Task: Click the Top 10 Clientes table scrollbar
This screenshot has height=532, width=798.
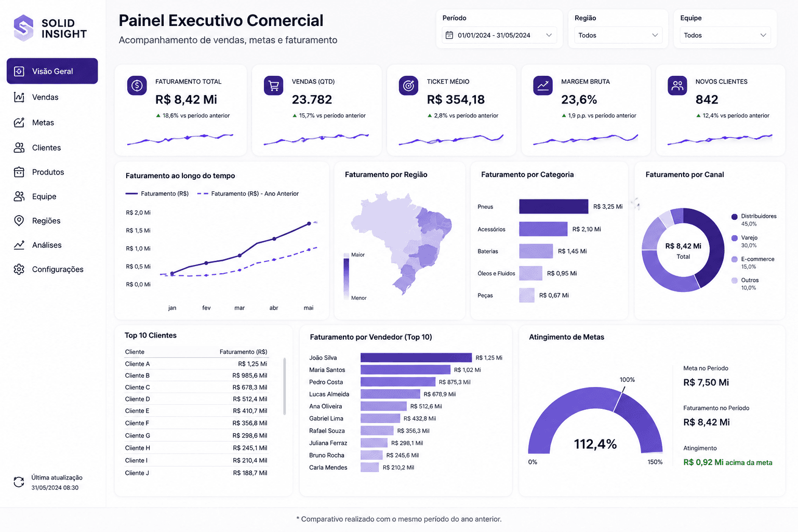Action: pyautogui.click(x=284, y=386)
